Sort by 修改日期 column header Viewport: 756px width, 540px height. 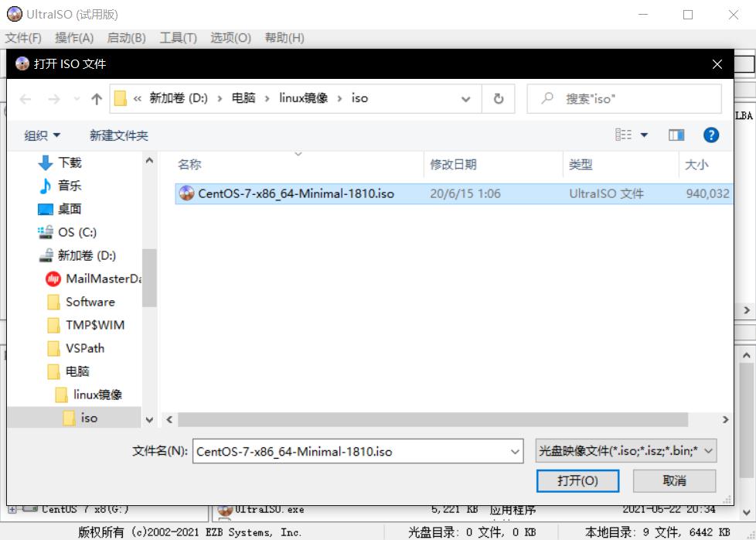[453, 165]
